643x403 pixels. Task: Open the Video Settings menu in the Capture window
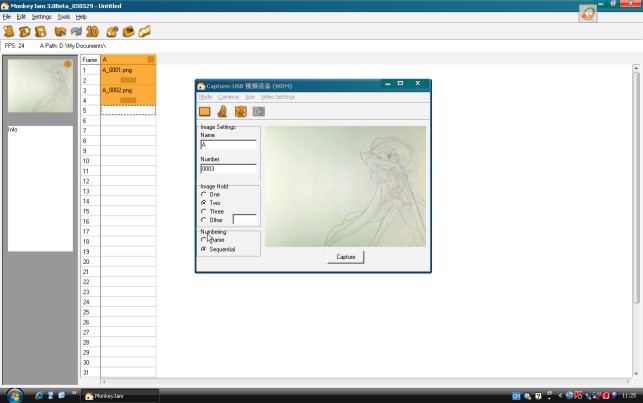[278, 97]
